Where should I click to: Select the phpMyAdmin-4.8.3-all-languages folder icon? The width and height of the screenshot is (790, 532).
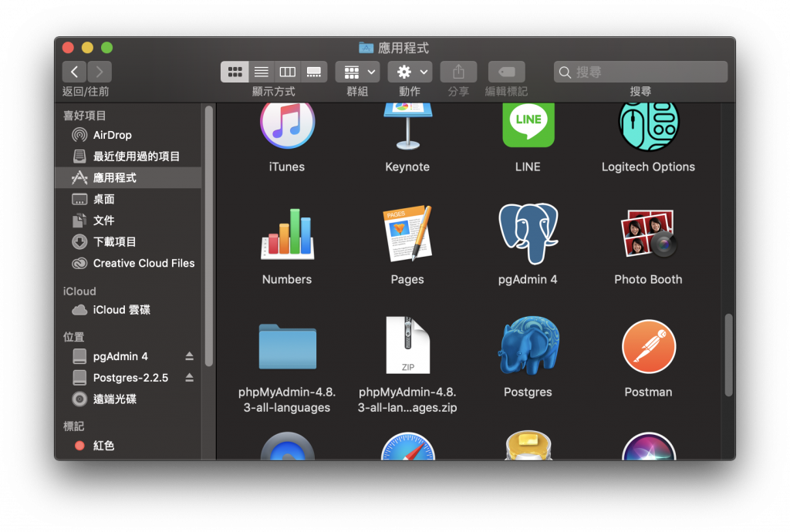click(287, 347)
